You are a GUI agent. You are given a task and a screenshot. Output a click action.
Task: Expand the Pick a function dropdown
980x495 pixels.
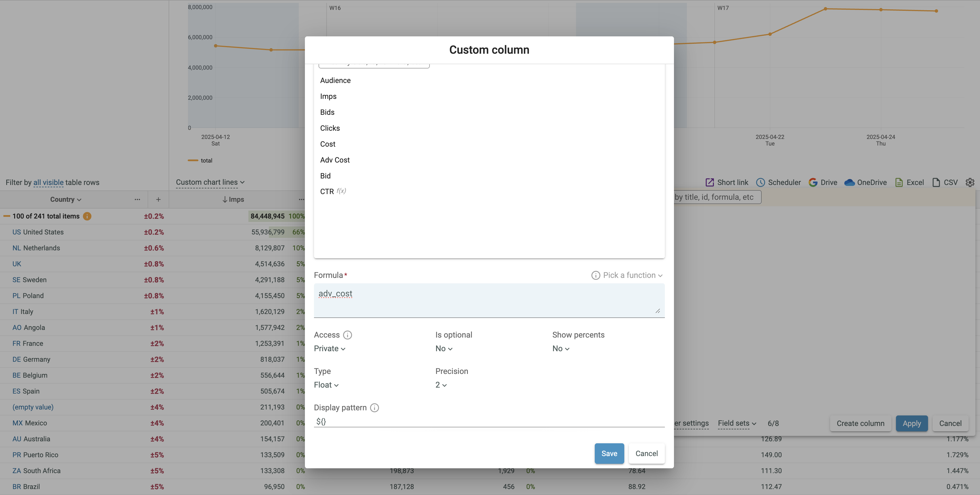[633, 275]
